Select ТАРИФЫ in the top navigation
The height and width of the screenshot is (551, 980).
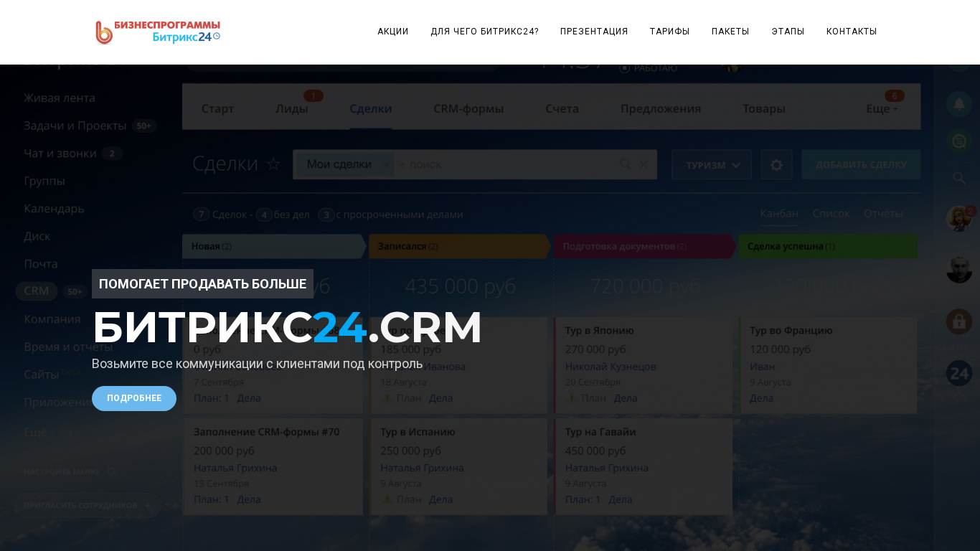[669, 32]
